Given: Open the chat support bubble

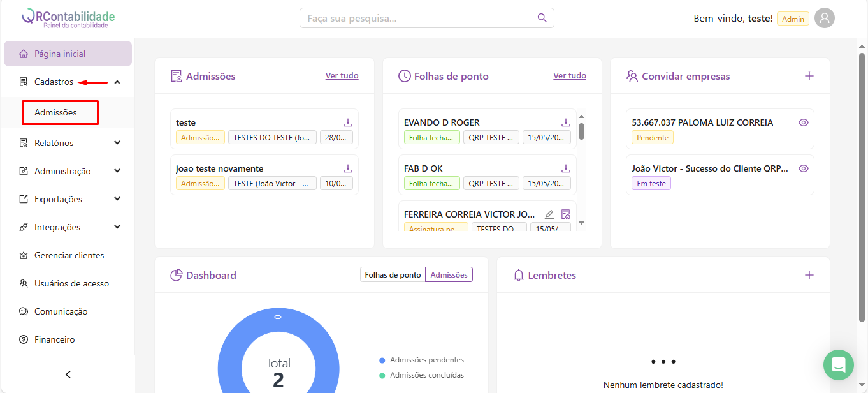Looking at the screenshot, I should click(838, 365).
